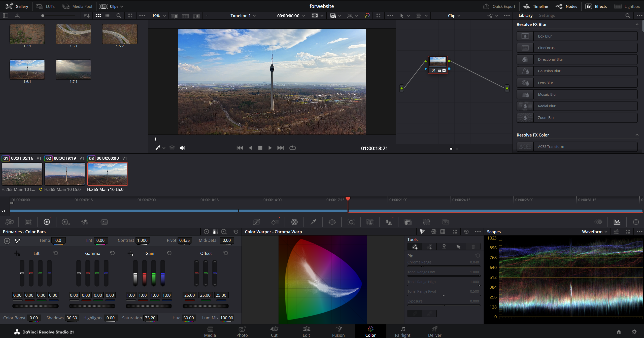This screenshot has width=644, height=338.
Task: Select the add pin tool in Color Warper
Action: (x=415, y=247)
